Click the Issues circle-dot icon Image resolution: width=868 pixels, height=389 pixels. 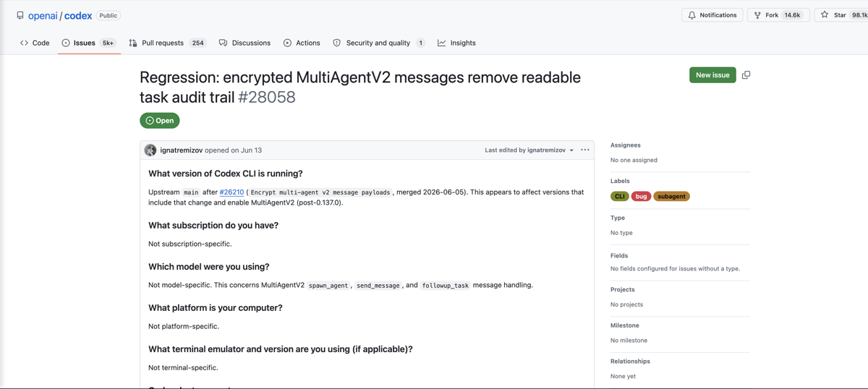coord(66,43)
